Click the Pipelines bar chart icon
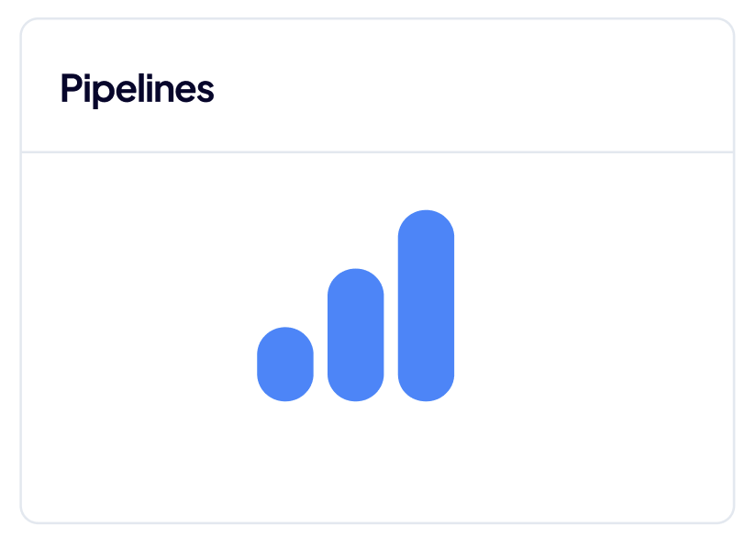This screenshot has height=549, width=756. click(355, 306)
